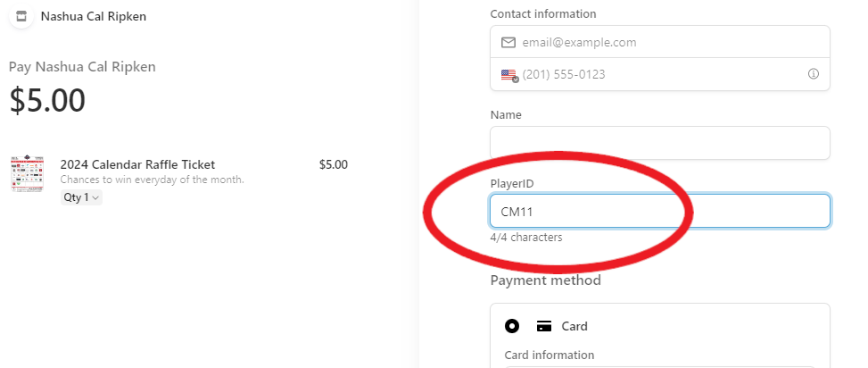Click the empty Name text box
Screen dimensions: 868x368
click(x=660, y=143)
